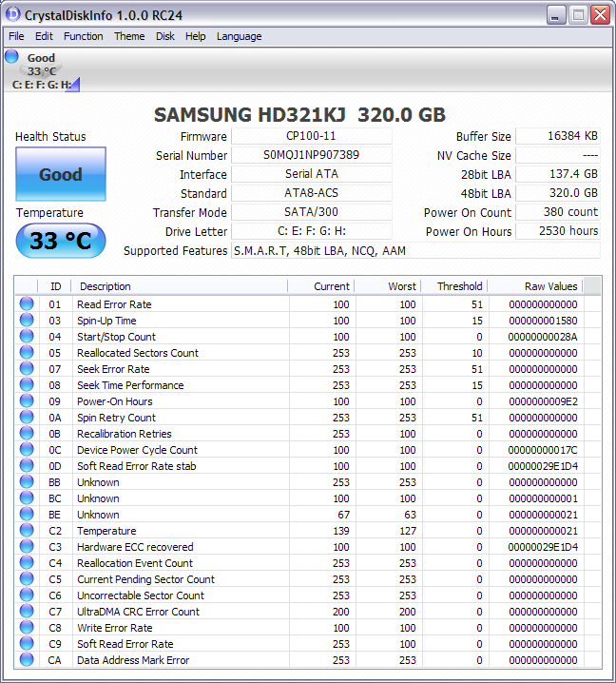The height and width of the screenshot is (683, 616).
Task: Open the Help menu
Action: tap(195, 36)
